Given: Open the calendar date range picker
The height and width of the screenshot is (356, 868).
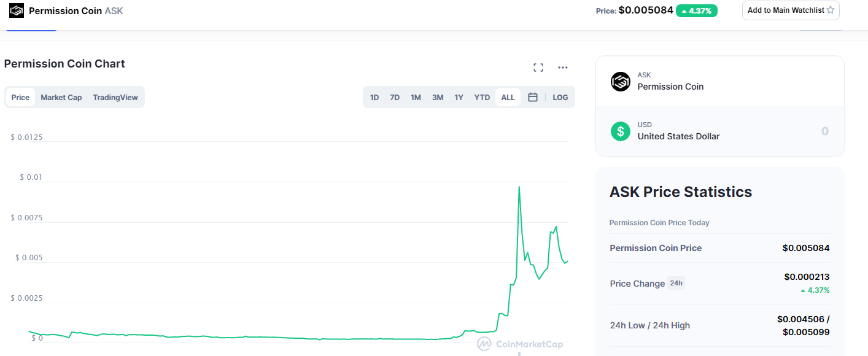Looking at the screenshot, I should 533,97.
